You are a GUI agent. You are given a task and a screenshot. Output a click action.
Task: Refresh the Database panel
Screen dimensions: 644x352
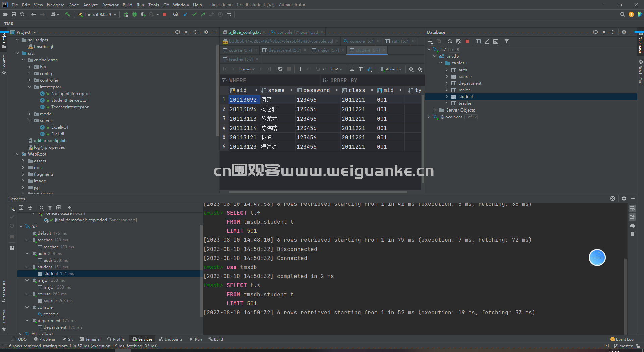(x=450, y=41)
